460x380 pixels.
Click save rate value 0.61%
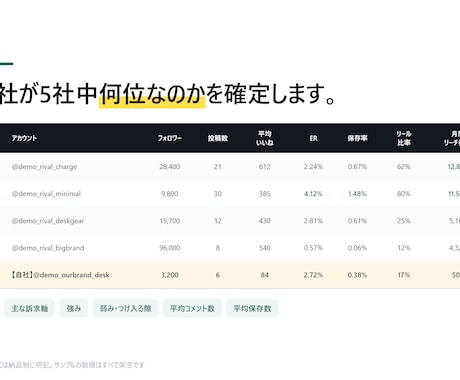click(x=357, y=221)
